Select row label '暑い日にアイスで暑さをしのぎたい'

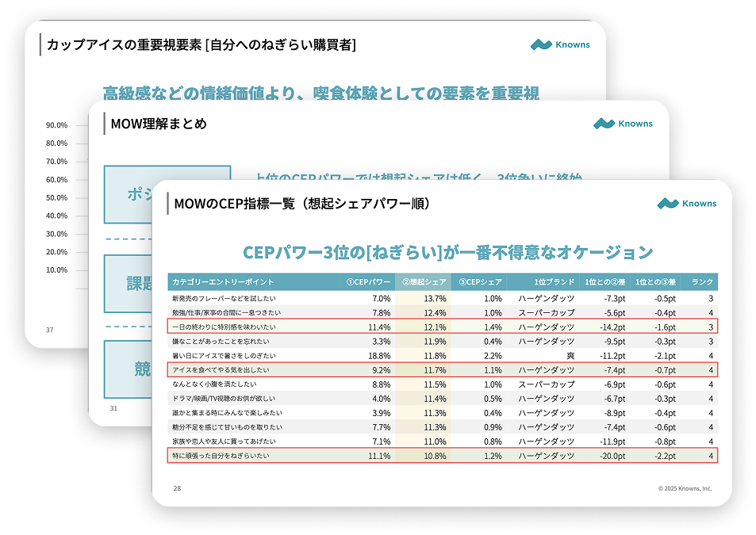(x=224, y=356)
